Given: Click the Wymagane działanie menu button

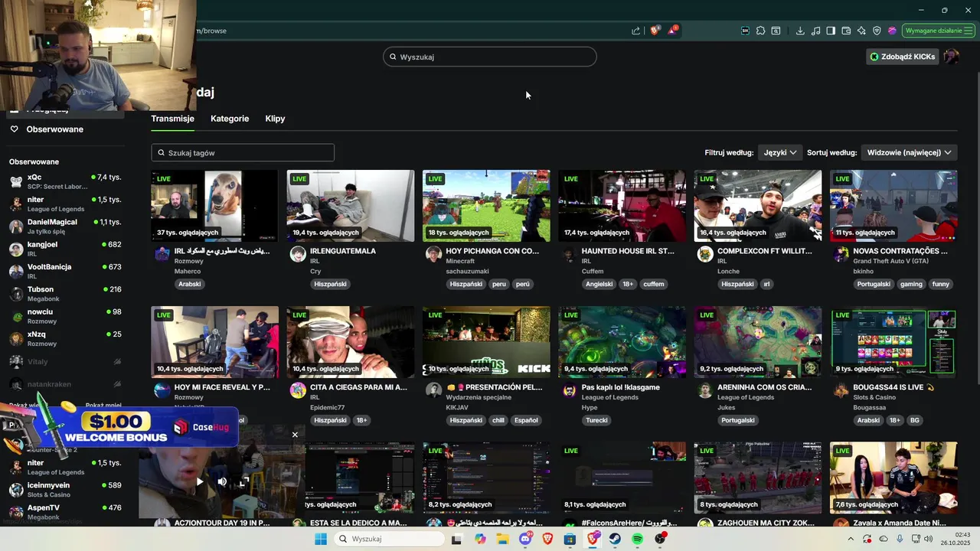Looking at the screenshot, I should (938, 31).
